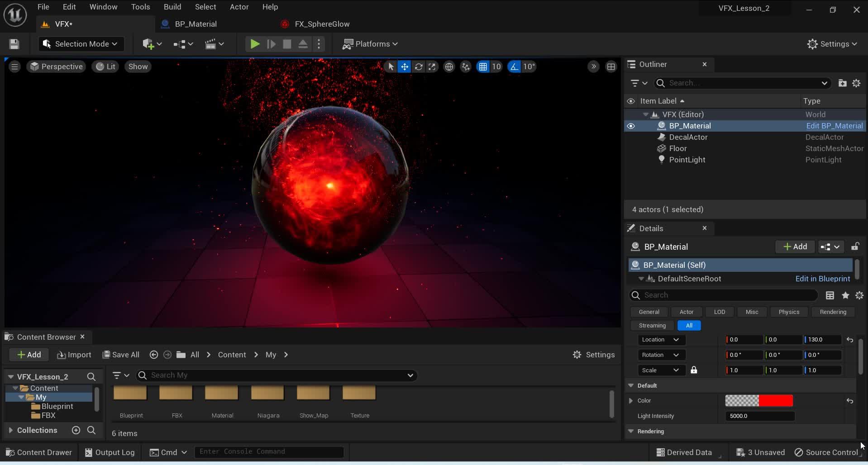Screen dimensions: 868x465
Task: Click the world/local coordinate globe icon
Action: click(449, 66)
